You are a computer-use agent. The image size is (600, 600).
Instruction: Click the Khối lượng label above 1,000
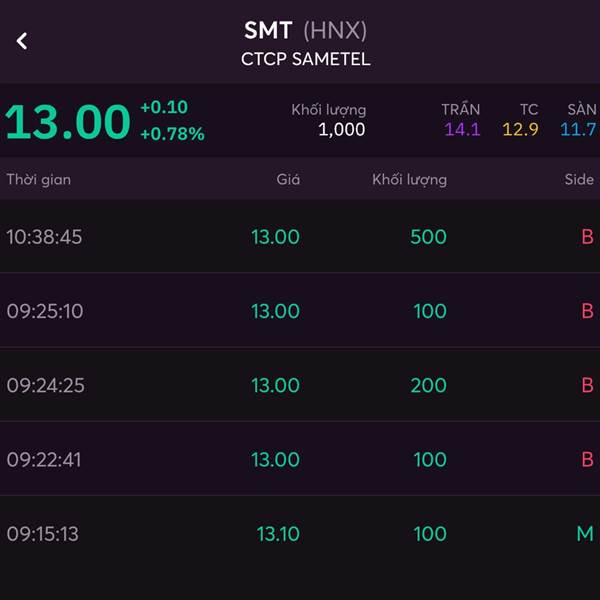[x=329, y=110]
